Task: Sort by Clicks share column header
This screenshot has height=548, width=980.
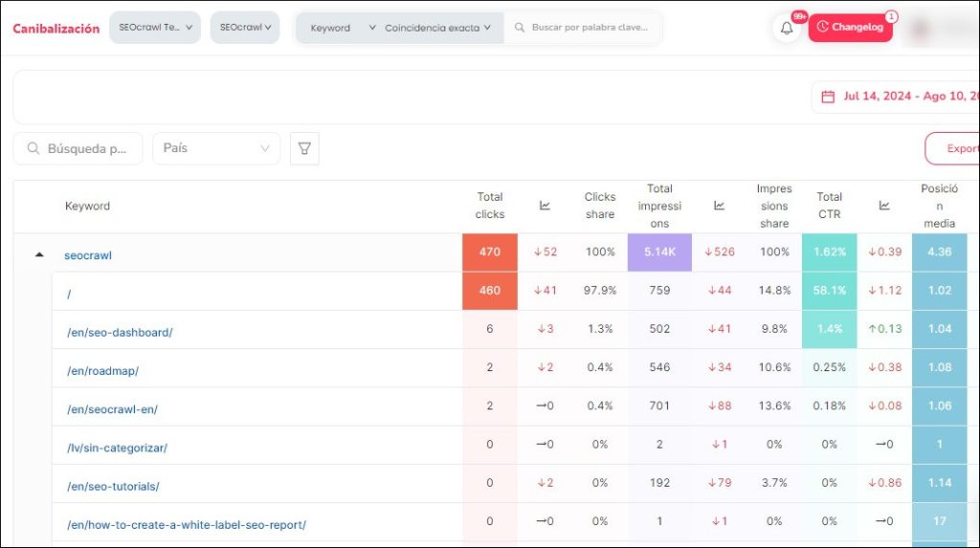Action: point(600,206)
